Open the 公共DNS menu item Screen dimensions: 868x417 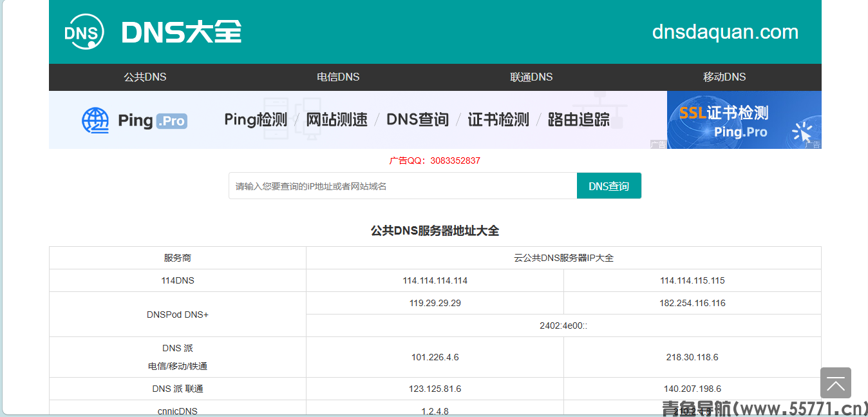145,77
